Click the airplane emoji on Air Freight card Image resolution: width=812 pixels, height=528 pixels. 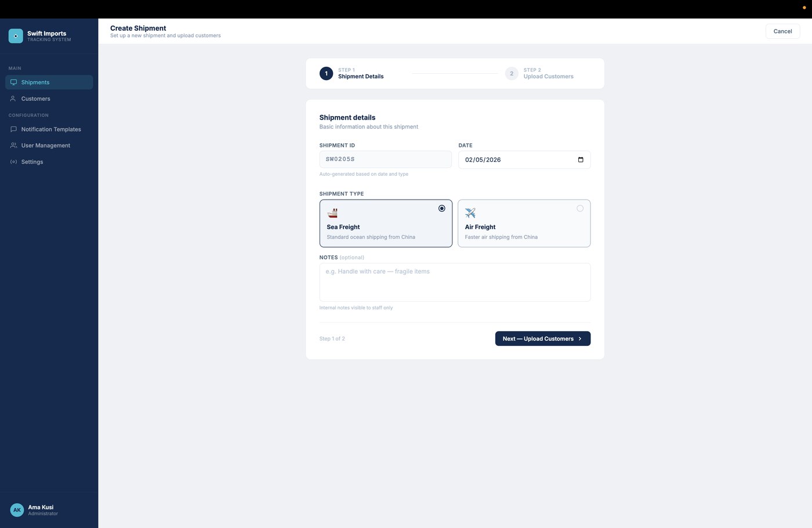click(470, 213)
